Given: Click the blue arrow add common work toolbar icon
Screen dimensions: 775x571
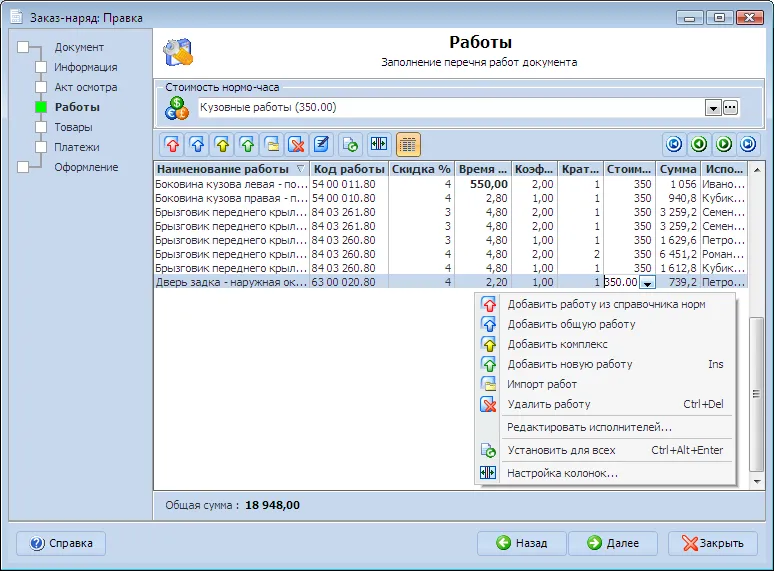Looking at the screenshot, I should pos(197,145).
